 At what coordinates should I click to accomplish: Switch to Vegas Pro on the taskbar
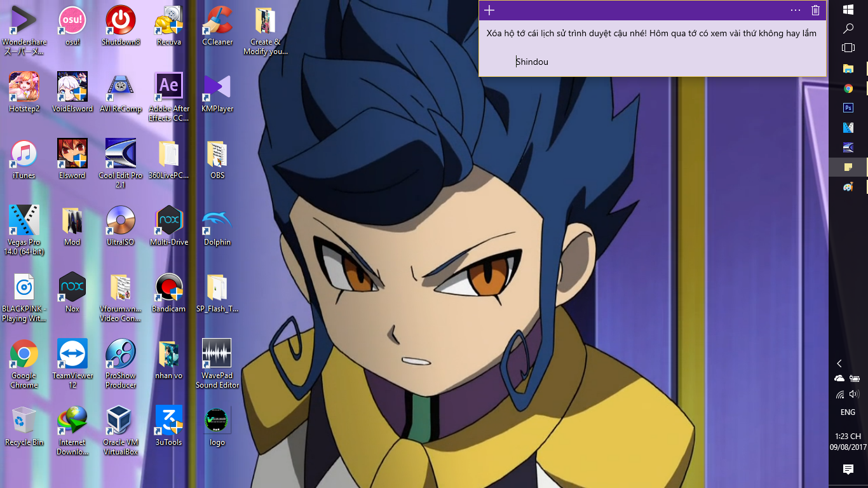(x=848, y=128)
